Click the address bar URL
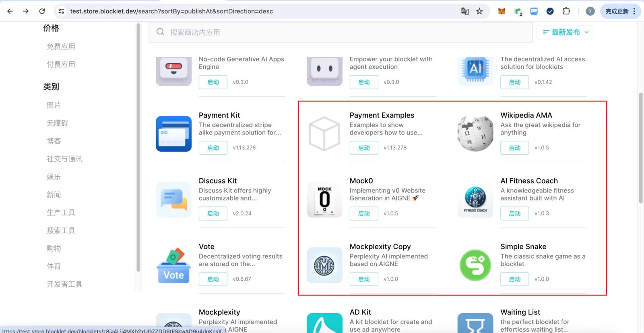 click(171, 11)
